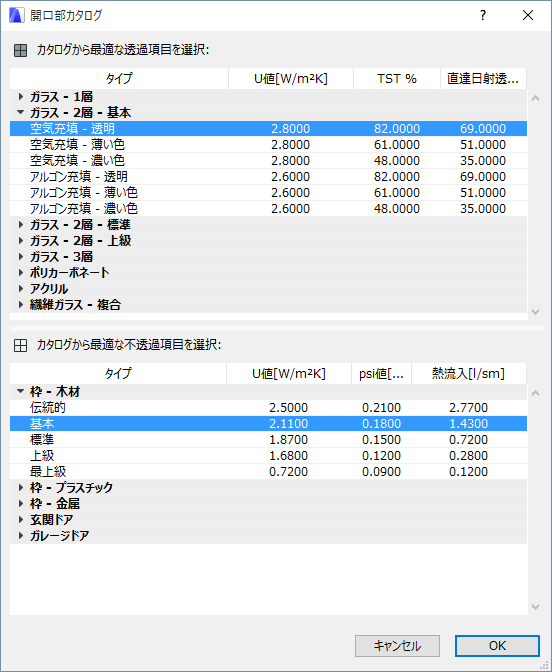Expand the 枠 - 金属 group
Viewport: 552px width, 672px height.
(21, 504)
